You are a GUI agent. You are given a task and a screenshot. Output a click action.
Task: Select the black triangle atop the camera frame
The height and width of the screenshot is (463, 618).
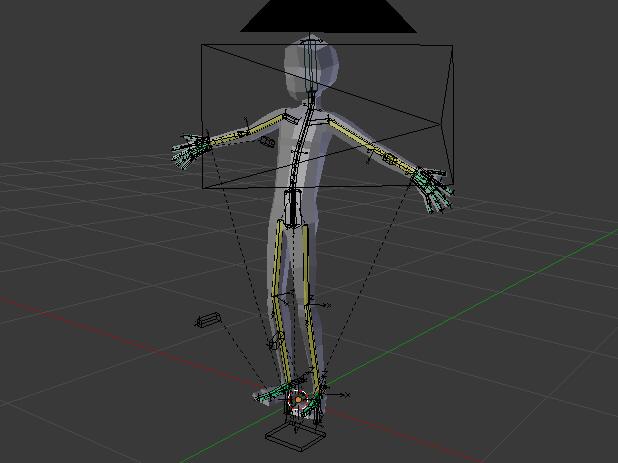[x=328, y=16]
